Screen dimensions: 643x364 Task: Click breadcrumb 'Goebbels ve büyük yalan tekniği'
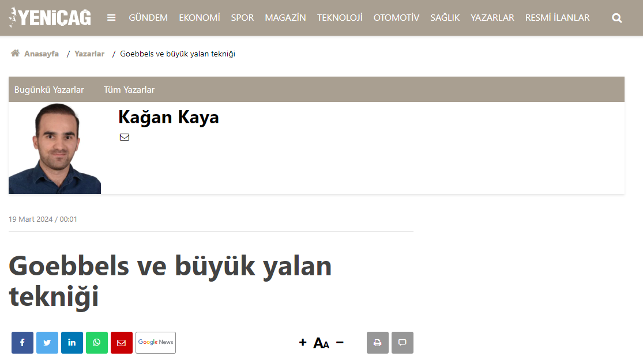tap(178, 54)
